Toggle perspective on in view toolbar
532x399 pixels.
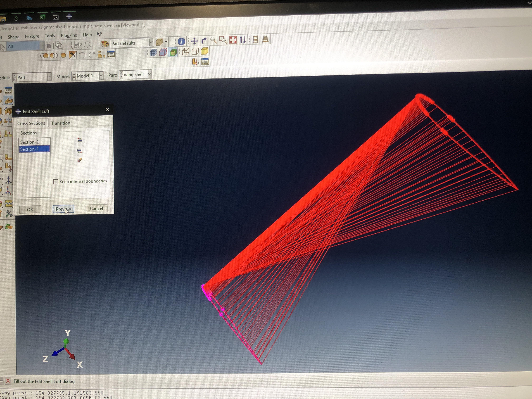pyautogui.click(x=265, y=39)
